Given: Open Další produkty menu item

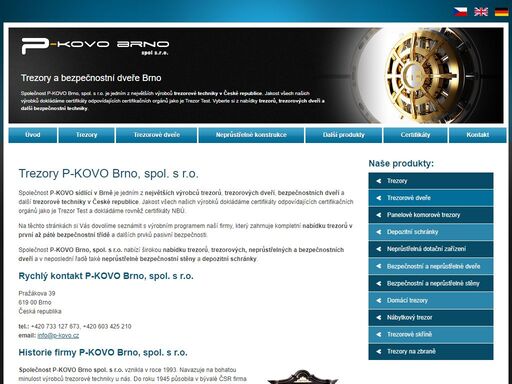Looking at the screenshot, I should coord(344,135).
